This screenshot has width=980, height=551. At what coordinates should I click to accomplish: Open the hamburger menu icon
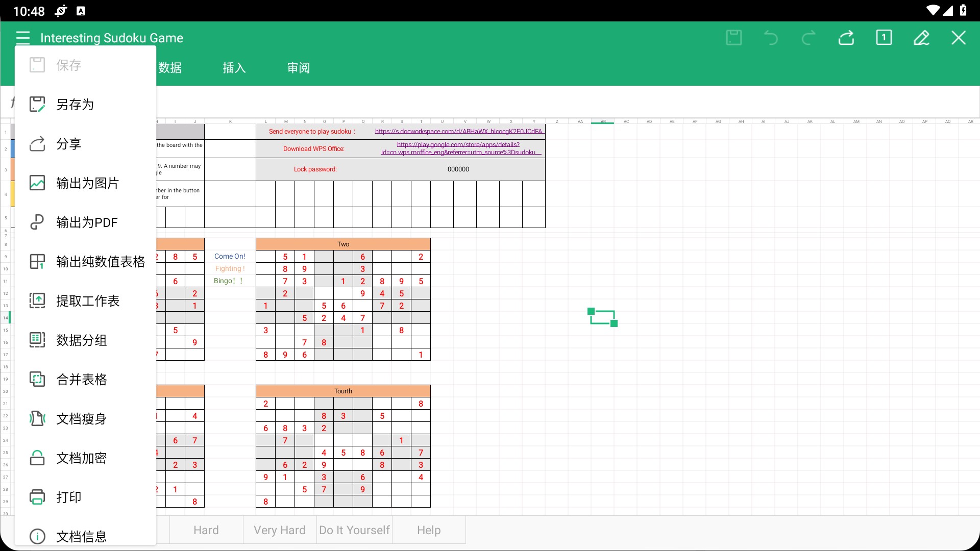[x=23, y=38]
